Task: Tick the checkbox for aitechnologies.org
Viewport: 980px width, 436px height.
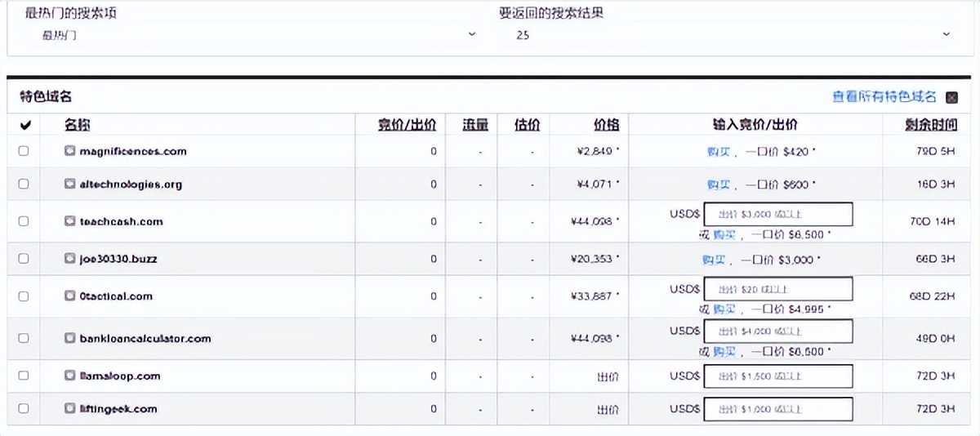Action: [x=24, y=184]
